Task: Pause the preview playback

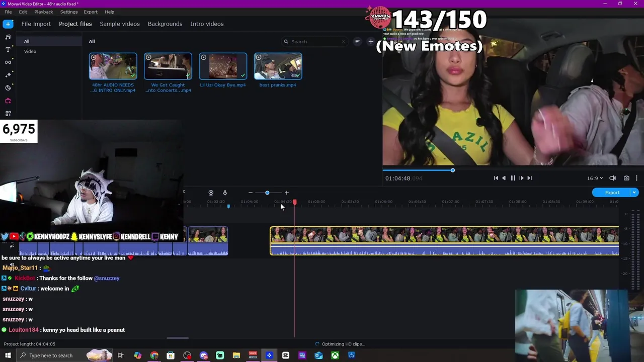Action: pyautogui.click(x=513, y=178)
